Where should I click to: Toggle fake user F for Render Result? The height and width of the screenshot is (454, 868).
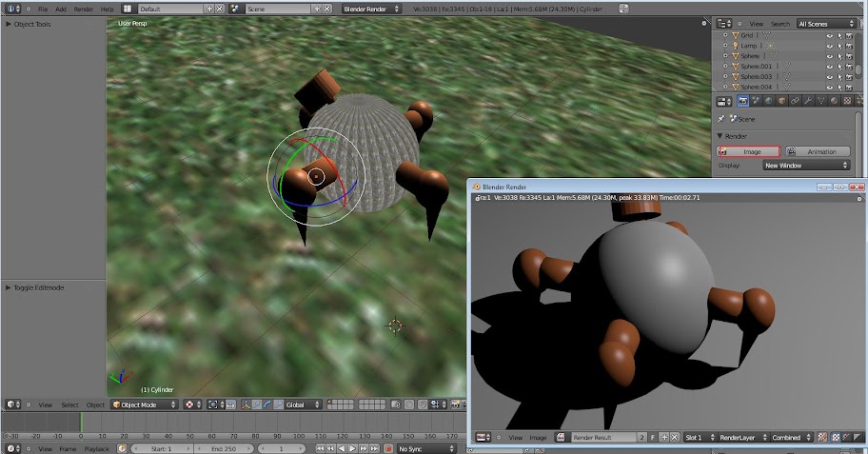pos(653,438)
